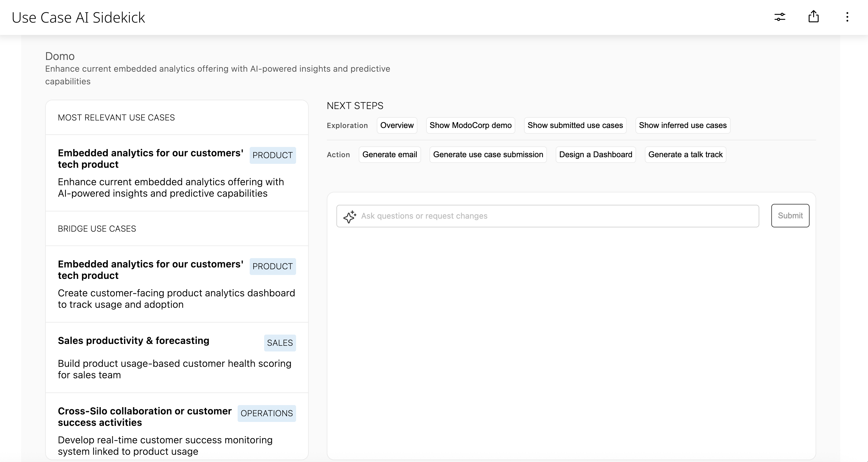
Task: Select the OPERATIONS tag badge
Action: point(267,414)
